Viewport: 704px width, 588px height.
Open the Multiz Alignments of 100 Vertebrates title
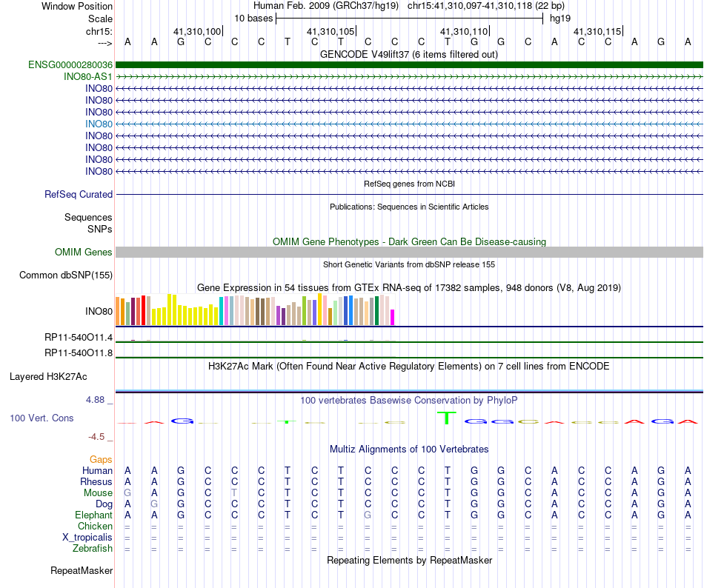(409, 449)
